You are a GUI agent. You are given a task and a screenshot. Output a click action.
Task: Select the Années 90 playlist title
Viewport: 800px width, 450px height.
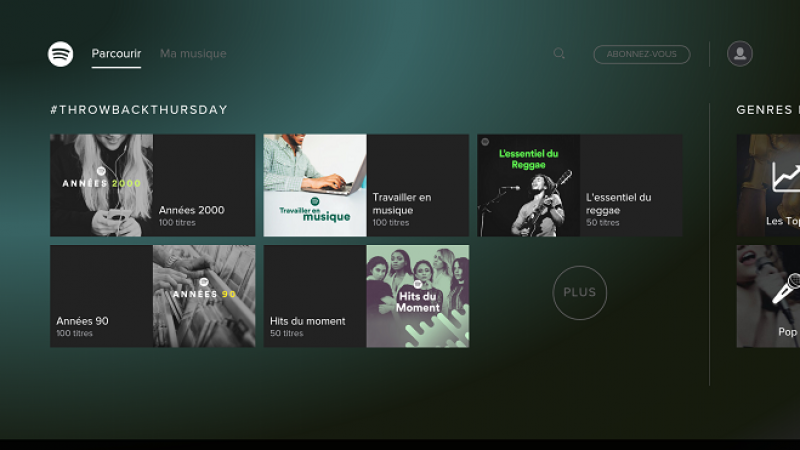82,321
